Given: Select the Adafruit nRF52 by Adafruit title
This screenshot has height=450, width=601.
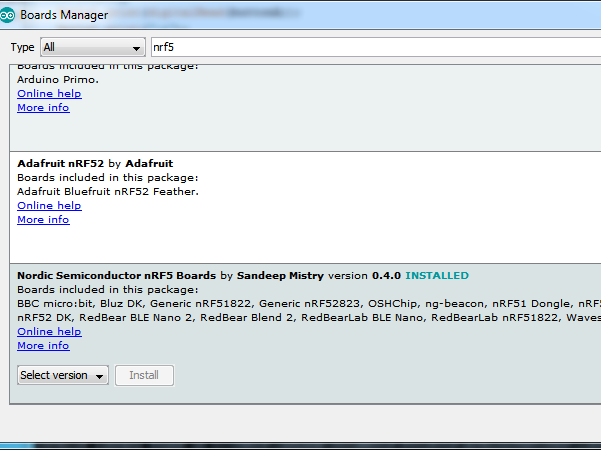Looking at the screenshot, I should click(95, 164).
